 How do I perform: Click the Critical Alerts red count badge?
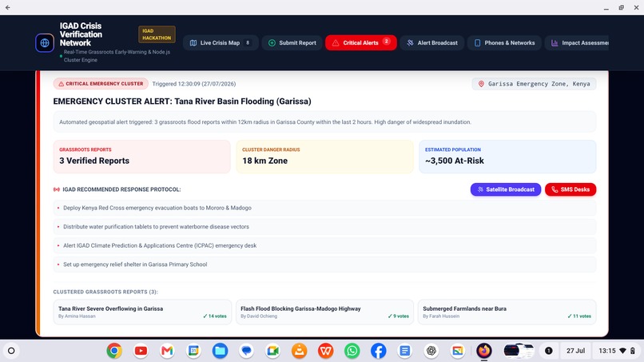[x=387, y=41]
